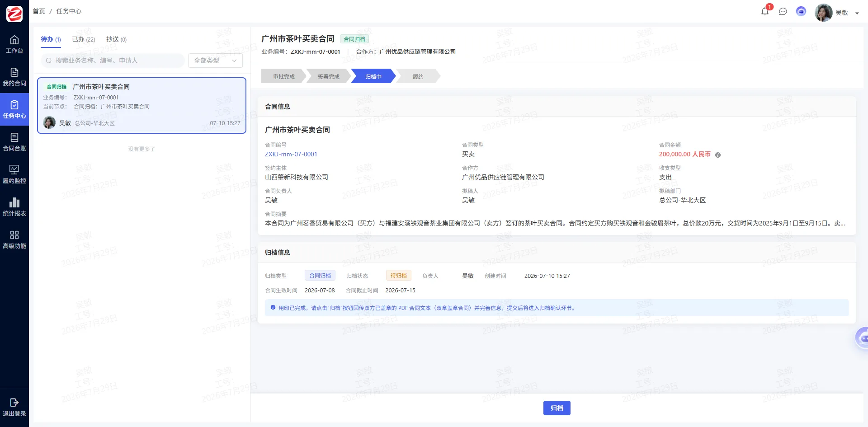Click search magnifier icon in search box

[x=49, y=61]
